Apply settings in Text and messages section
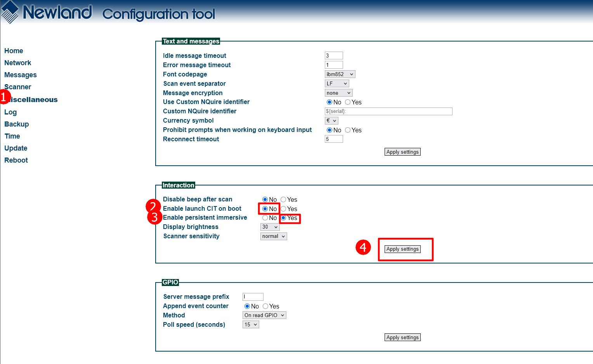 point(402,152)
